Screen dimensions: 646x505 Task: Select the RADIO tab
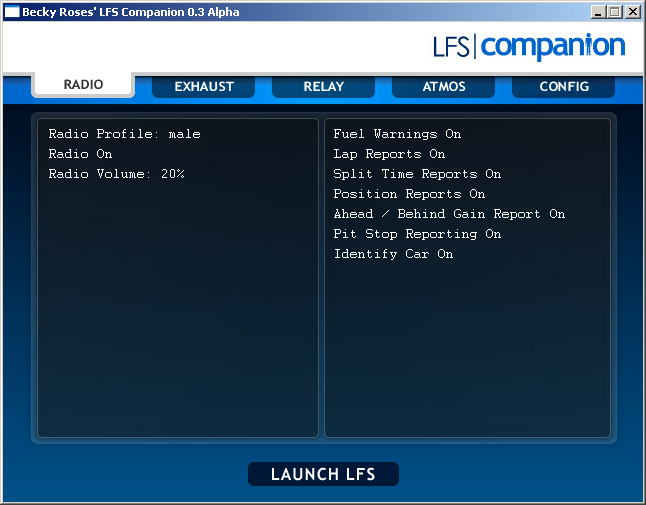point(83,85)
